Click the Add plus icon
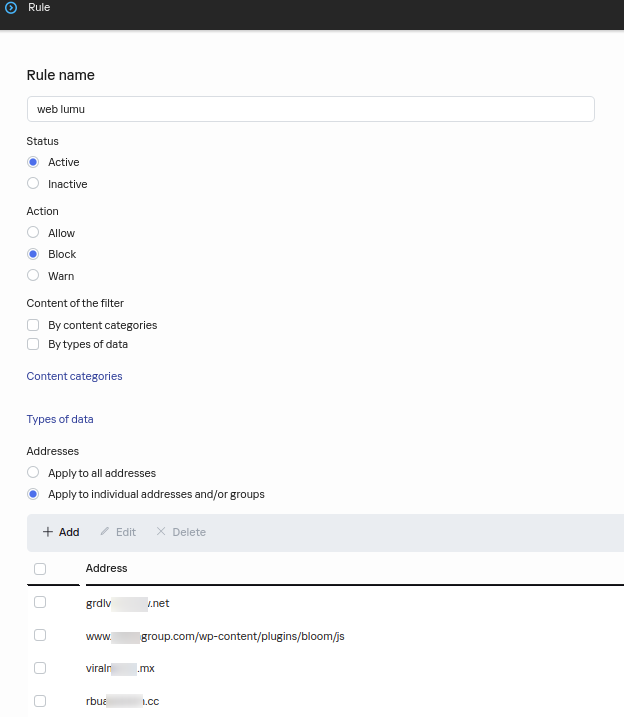The image size is (624, 717). (48, 532)
